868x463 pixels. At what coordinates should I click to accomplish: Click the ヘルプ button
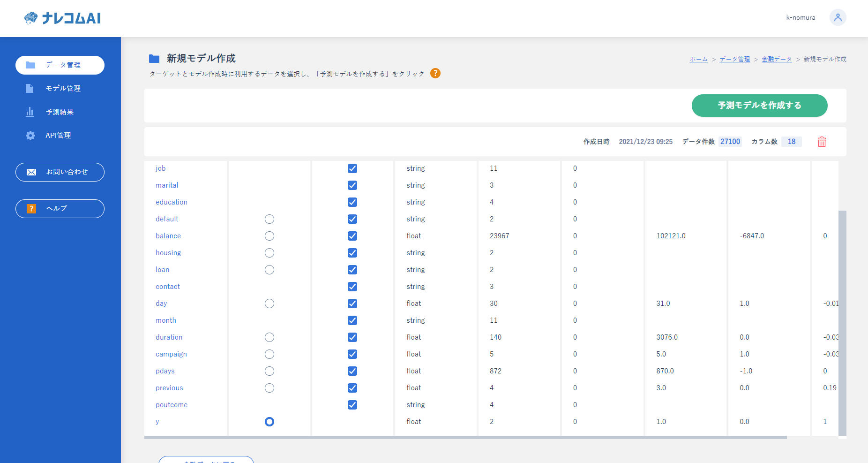coord(60,209)
